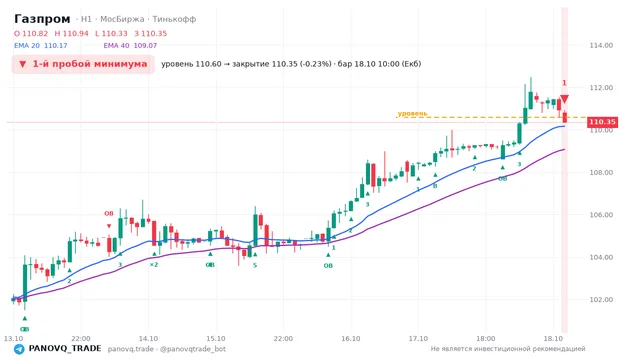Click the '1-й пробой минимума' badge
Screen dimensions: 640x360
[83, 64]
